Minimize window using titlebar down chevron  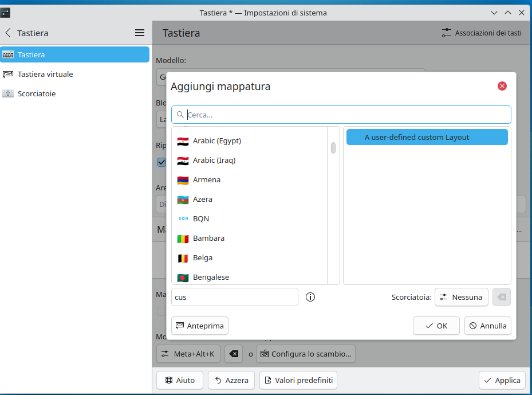(494, 13)
